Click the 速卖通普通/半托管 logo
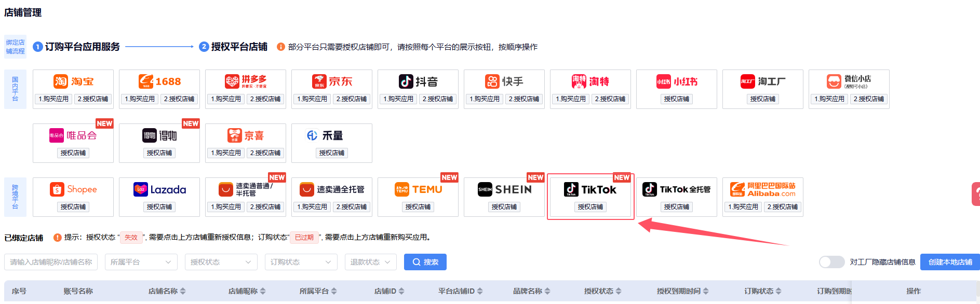This screenshot has height=304, width=980. click(246, 189)
